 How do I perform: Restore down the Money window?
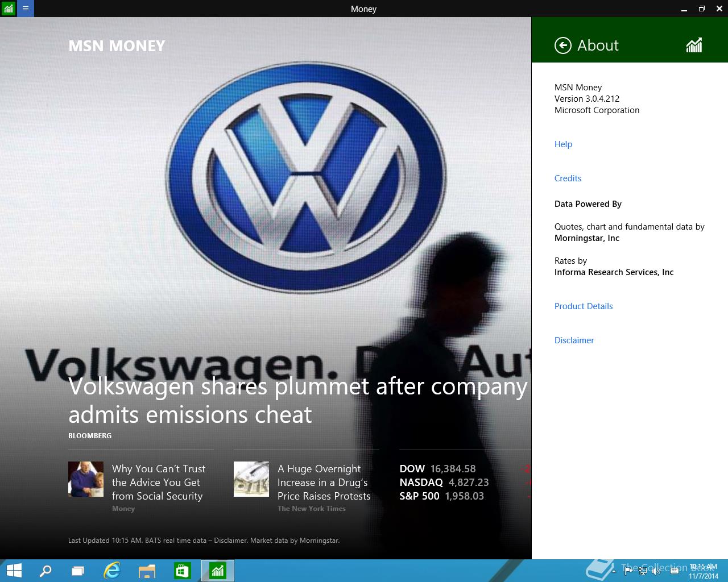702,9
